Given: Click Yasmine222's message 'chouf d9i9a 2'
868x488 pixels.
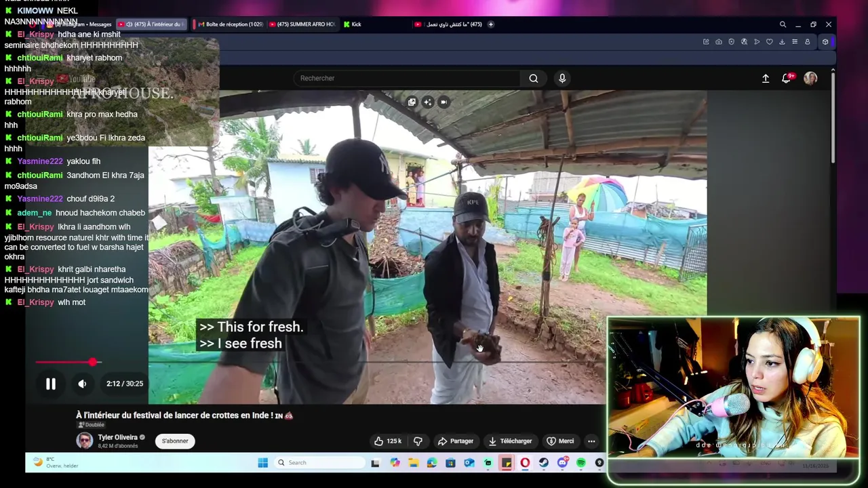Looking at the screenshot, I should 90,199.
